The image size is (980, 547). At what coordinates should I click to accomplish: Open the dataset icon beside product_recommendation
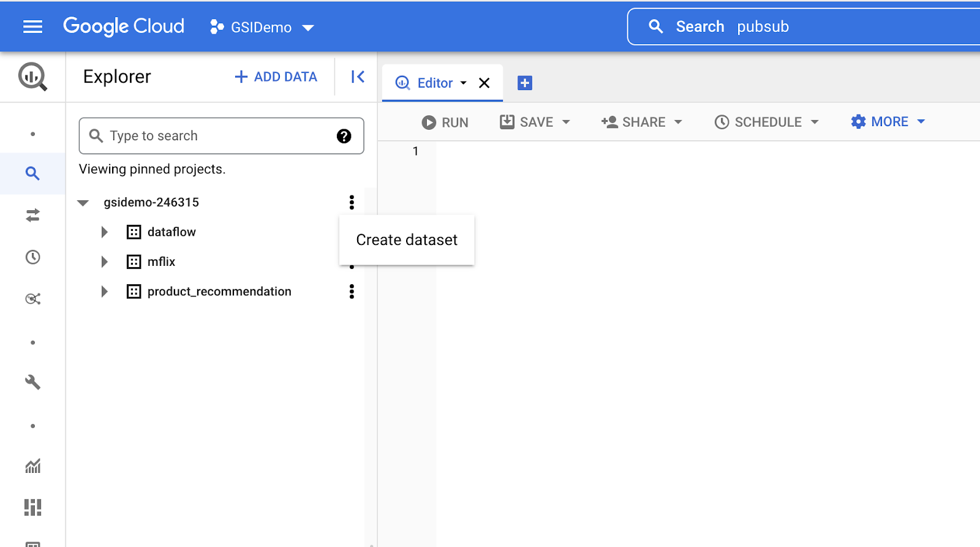click(x=134, y=292)
